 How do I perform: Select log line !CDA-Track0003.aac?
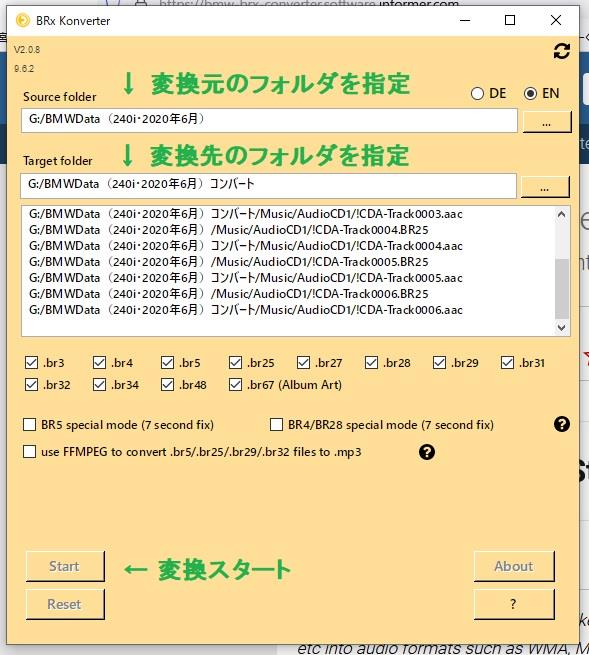coord(246,214)
